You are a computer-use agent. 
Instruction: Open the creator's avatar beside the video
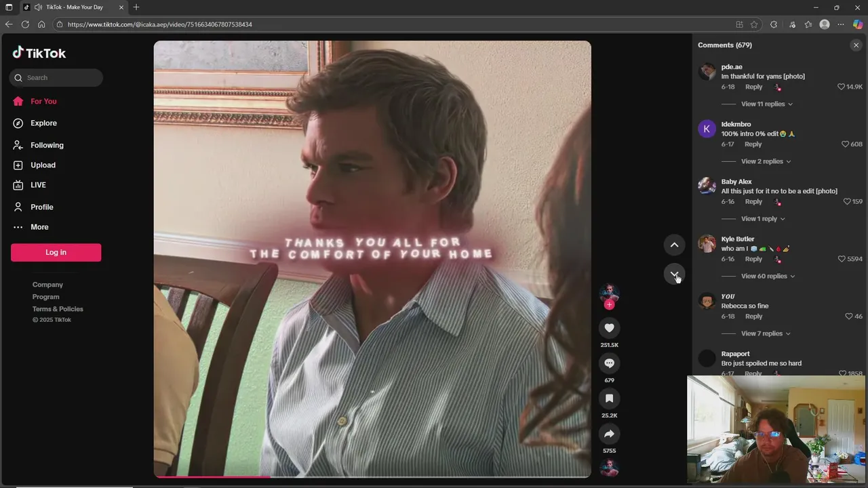(609, 293)
